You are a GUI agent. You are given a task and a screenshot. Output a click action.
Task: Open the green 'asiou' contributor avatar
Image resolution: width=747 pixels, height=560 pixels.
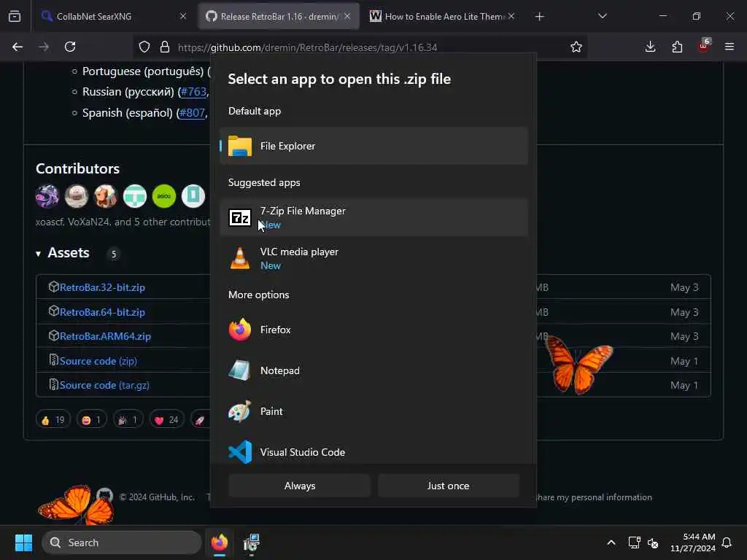164,195
